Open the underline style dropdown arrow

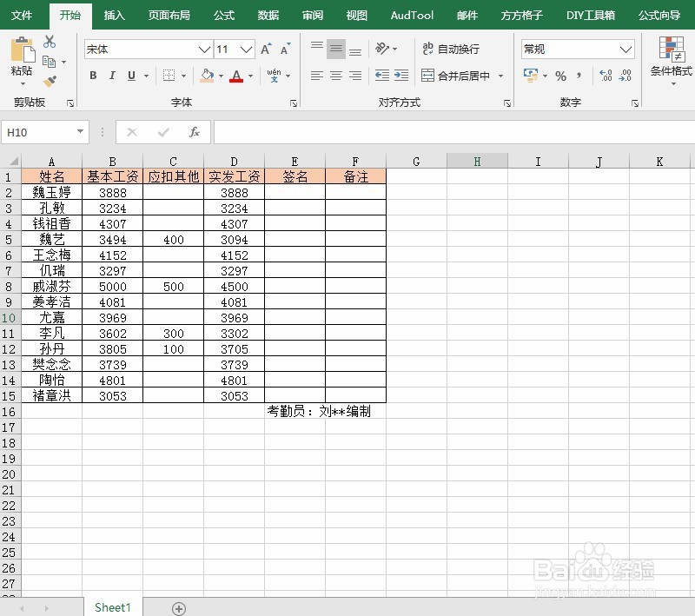[146, 76]
